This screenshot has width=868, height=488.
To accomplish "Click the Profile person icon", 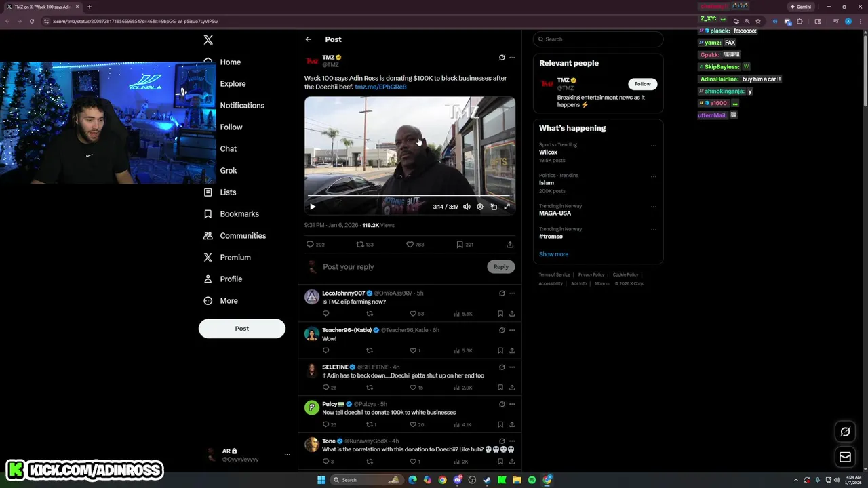I will coord(208,279).
